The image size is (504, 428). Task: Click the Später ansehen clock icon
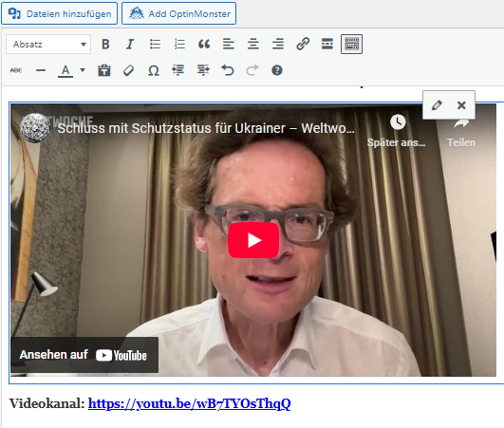tap(398, 122)
